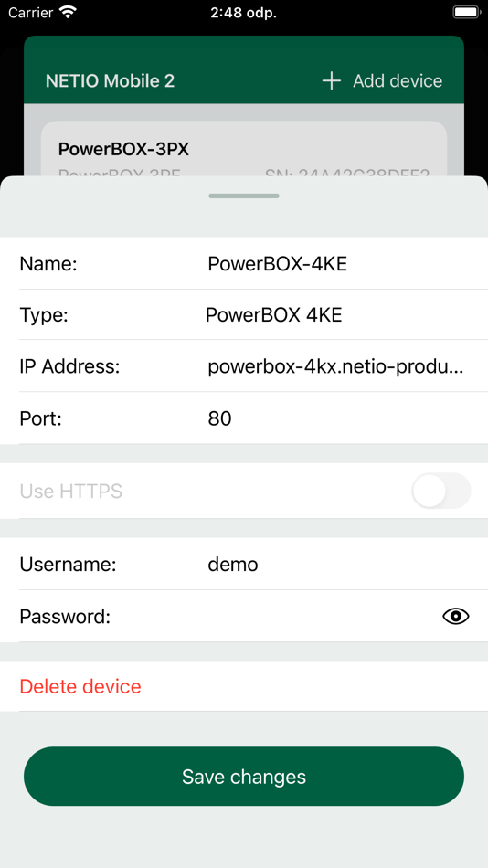This screenshot has height=868, width=488.
Task: Tap the Wi-Fi status icon
Action: tap(69, 12)
